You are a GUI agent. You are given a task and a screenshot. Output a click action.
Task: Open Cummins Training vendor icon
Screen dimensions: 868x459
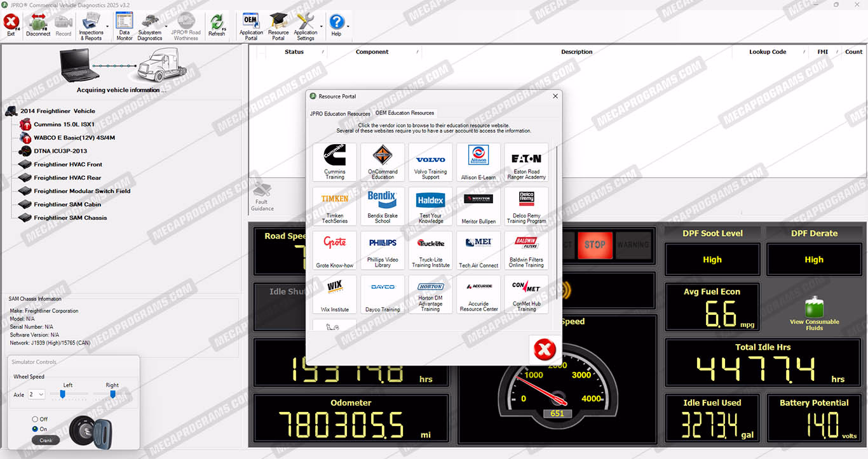334,162
